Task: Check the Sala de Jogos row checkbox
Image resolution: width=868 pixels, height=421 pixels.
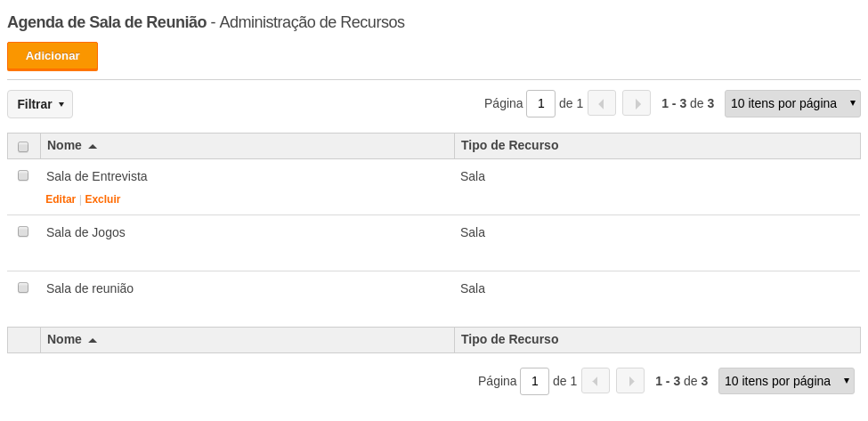Action: (x=23, y=231)
